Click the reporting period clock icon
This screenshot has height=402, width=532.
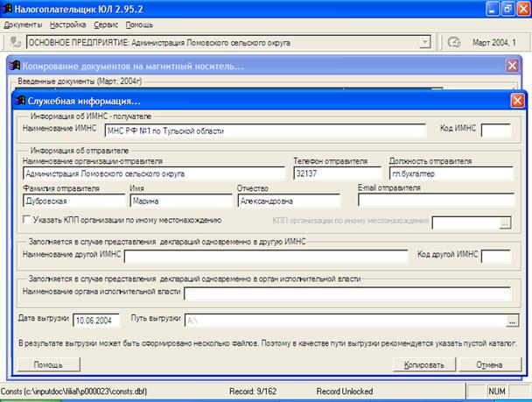tap(454, 42)
